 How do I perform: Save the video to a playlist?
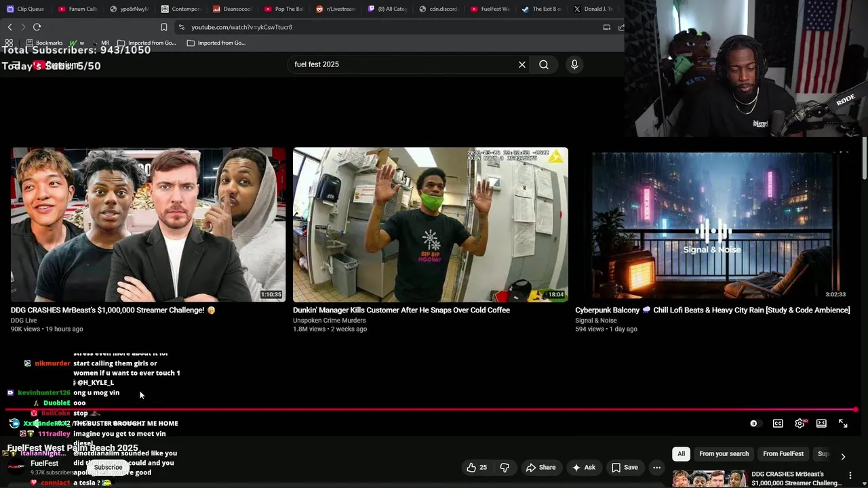[625, 467]
